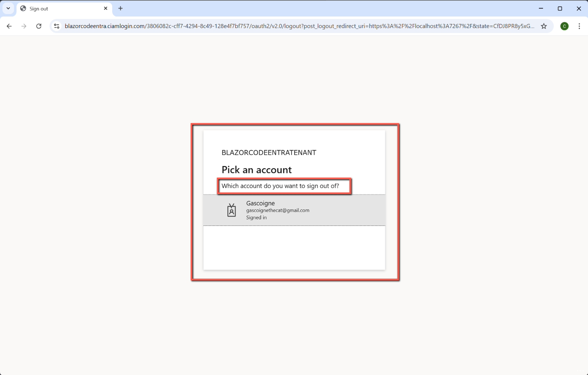The height and width of the screenshot is (375, 588).
Task: Open the tab search dropdown chevron
Action: point(8,8)
